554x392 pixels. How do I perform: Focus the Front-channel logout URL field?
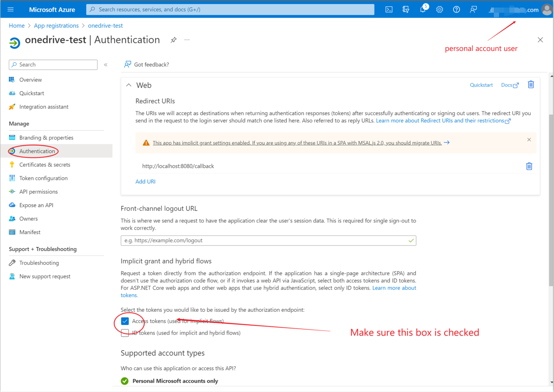268,241
